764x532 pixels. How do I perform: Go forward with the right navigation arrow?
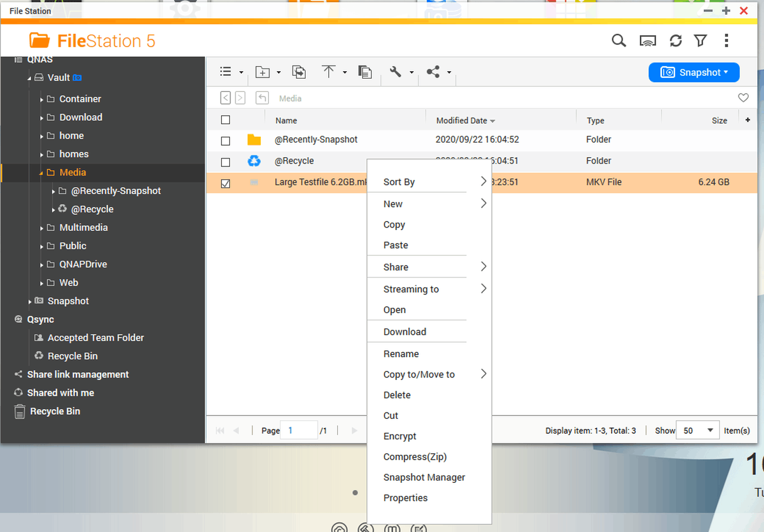point(240,98)
